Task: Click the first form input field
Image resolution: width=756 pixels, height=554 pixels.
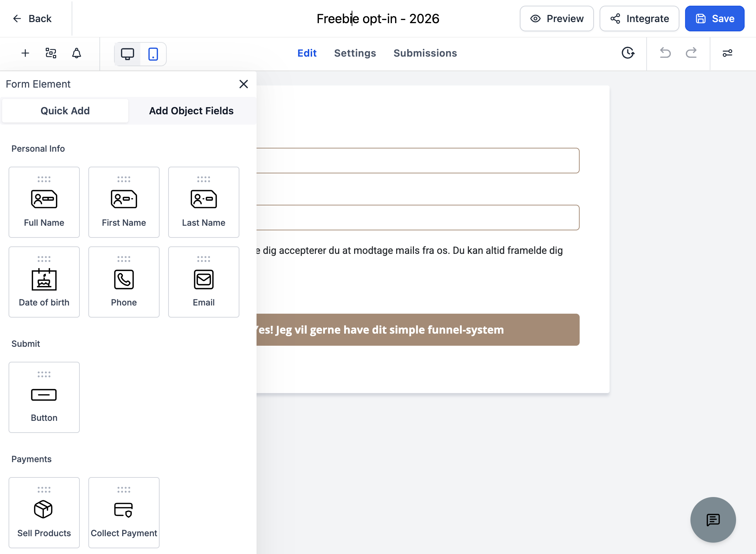Action: (x=418, y=161)
